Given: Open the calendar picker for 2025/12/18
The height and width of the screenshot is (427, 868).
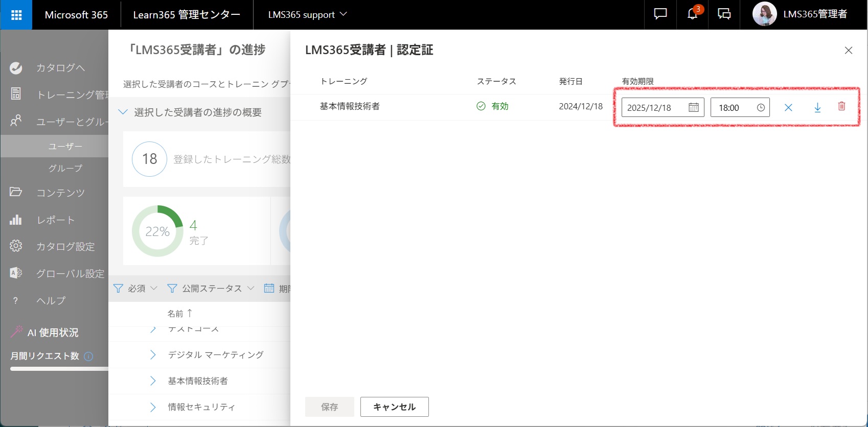Looking at the screenshot, I should 694,107.
